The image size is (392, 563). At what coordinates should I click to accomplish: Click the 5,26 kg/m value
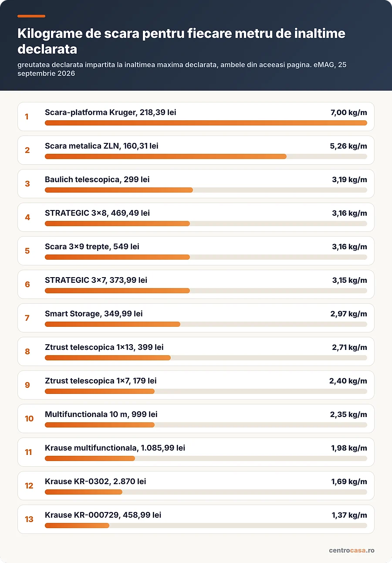[x=348, y=146]
